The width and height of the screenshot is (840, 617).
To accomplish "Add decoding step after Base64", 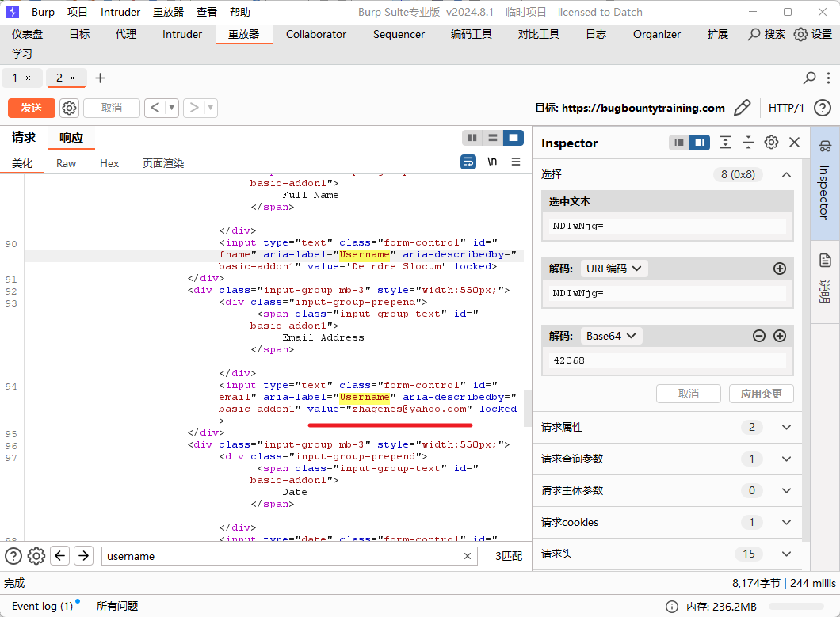I will pos(780,336).
